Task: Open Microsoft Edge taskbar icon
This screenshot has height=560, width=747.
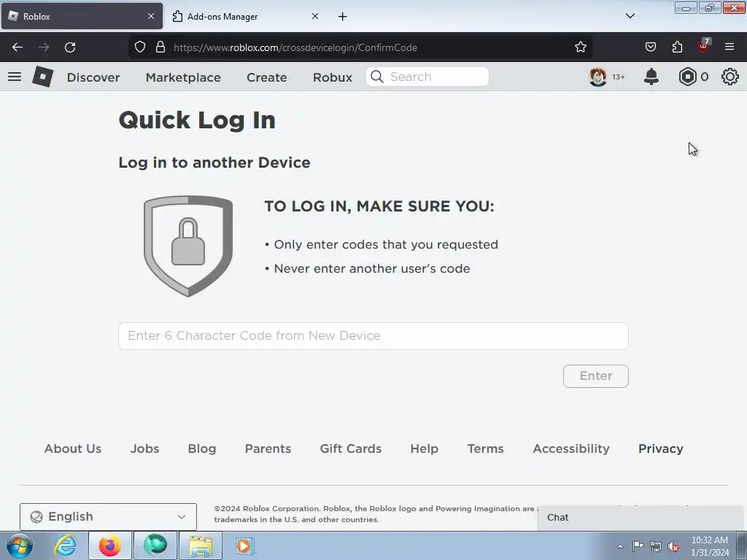Action: 155,545
